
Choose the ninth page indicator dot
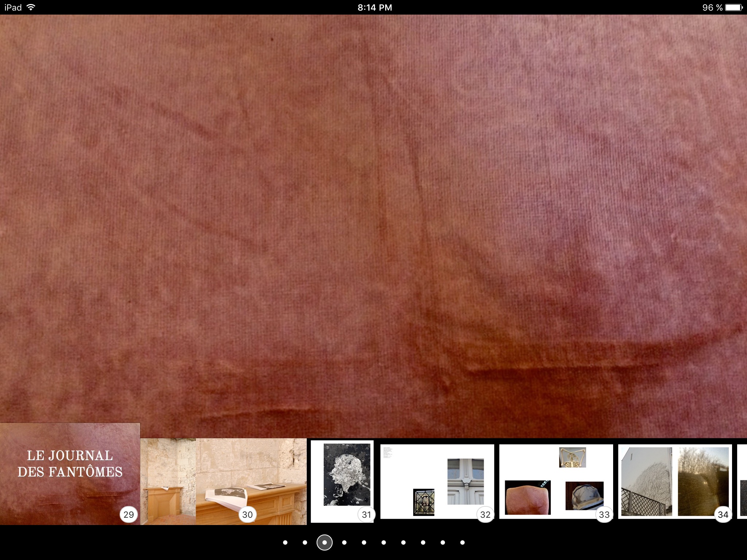click(x=443, y=542)
